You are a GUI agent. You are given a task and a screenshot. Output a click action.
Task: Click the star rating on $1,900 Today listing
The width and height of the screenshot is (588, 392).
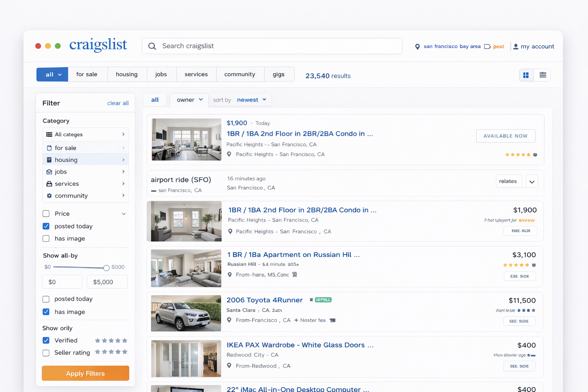click(x=518, y=155)
